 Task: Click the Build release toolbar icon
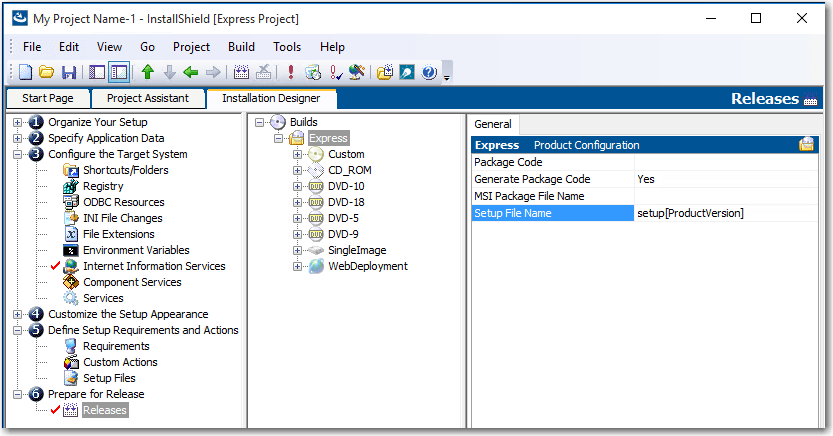click(x=241, y=72)
